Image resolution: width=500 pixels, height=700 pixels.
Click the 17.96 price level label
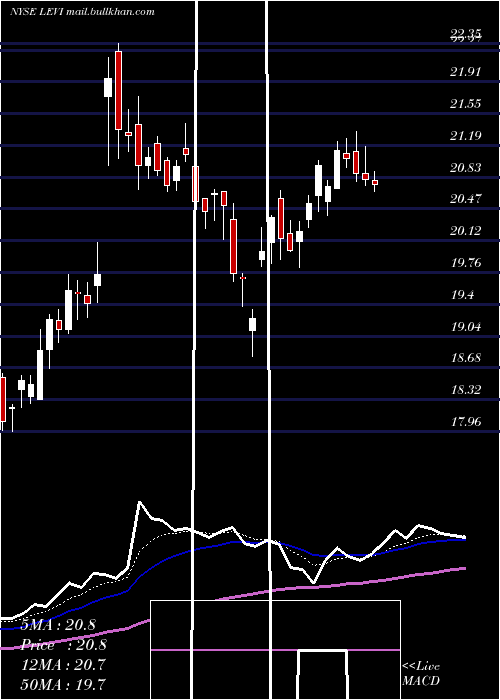466,421
